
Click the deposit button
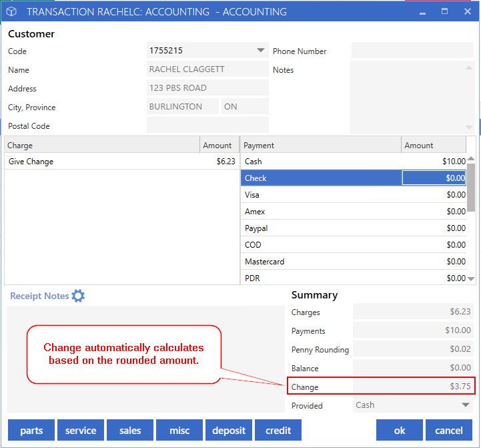click(229, 430)
